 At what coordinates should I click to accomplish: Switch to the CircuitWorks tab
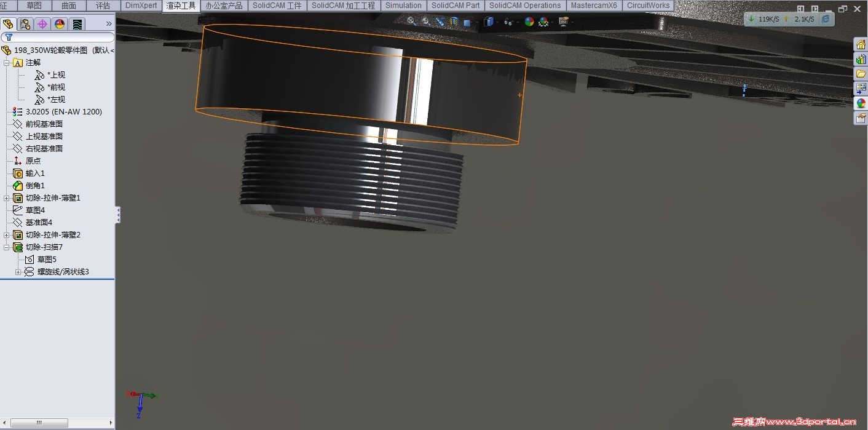pyautogui.click(x=648, y=6)
